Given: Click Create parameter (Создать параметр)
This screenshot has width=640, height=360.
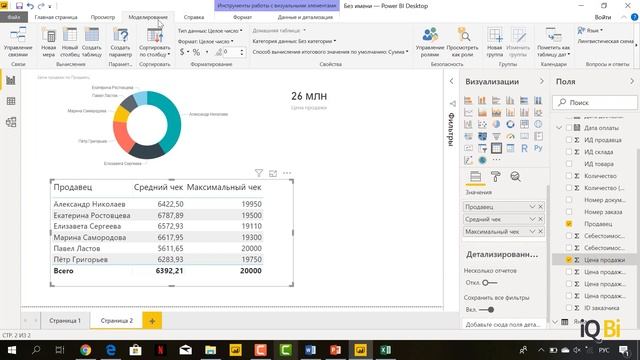Looking at the screenshot, I should pos(120,42).
